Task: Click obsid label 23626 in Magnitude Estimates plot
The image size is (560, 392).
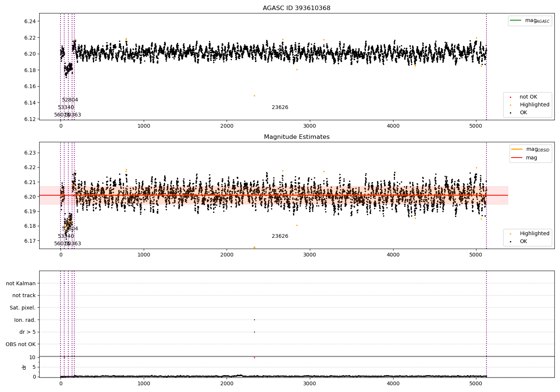Action: point(280,236)
